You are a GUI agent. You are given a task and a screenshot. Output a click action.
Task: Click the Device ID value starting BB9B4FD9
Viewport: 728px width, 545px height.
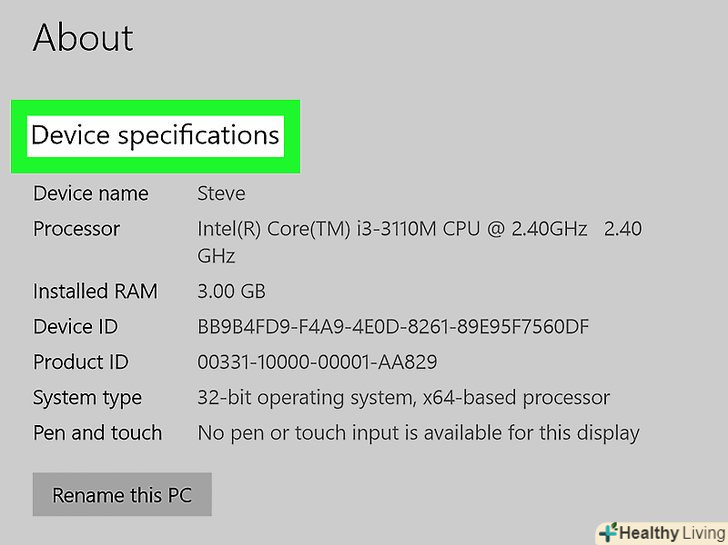393,327
